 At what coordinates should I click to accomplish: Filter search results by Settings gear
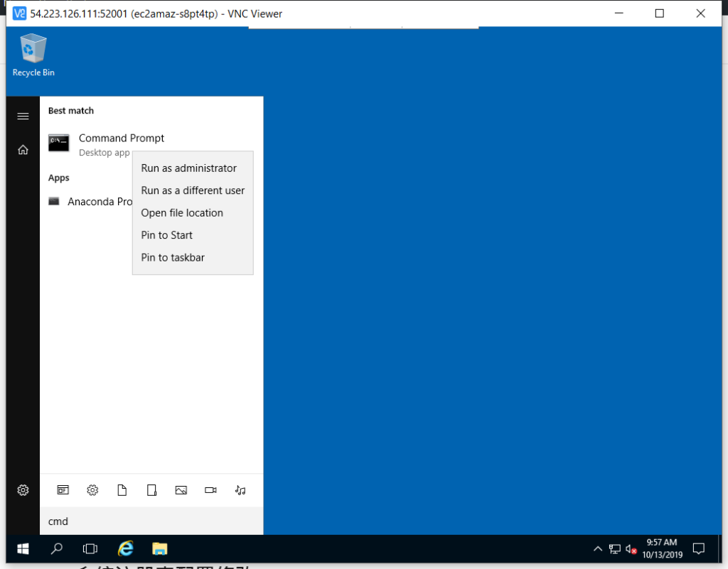(92, 490)
